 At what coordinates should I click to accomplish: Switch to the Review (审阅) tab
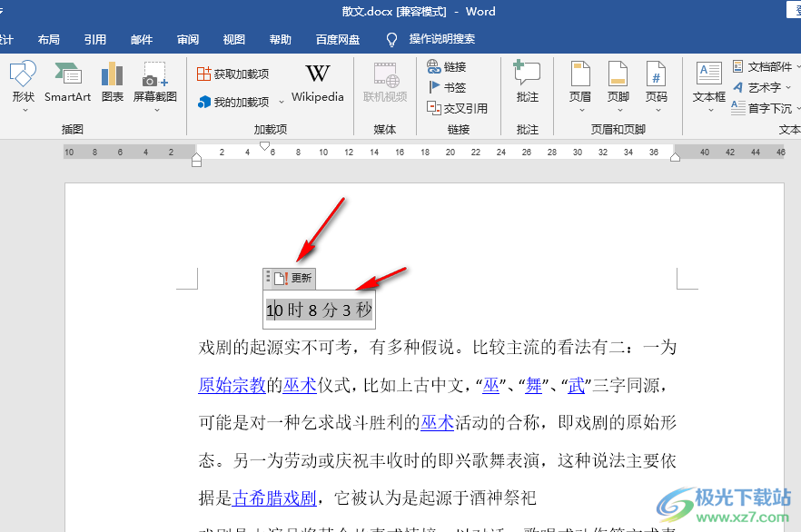(x=188, y=39)
